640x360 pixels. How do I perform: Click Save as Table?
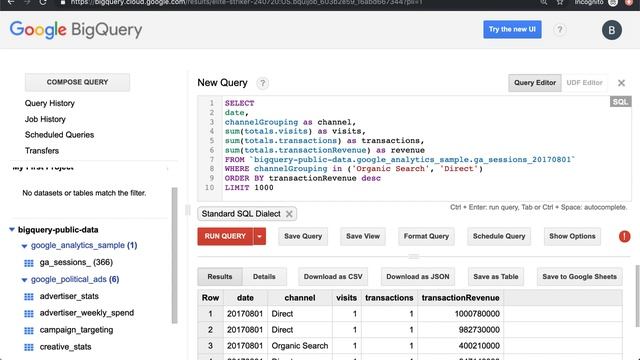pos(496,277)
